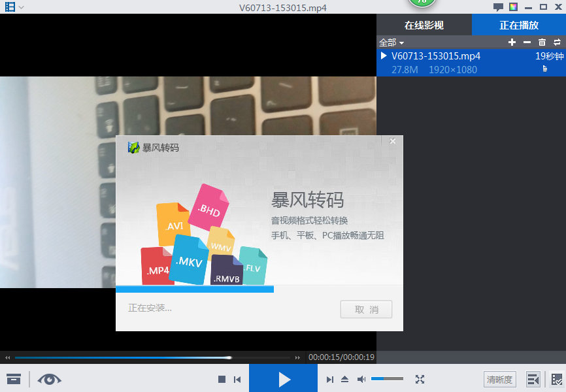566x392 pixels.
Task: Open the 清晰度 quality options
Action: [x=499, y=380]
